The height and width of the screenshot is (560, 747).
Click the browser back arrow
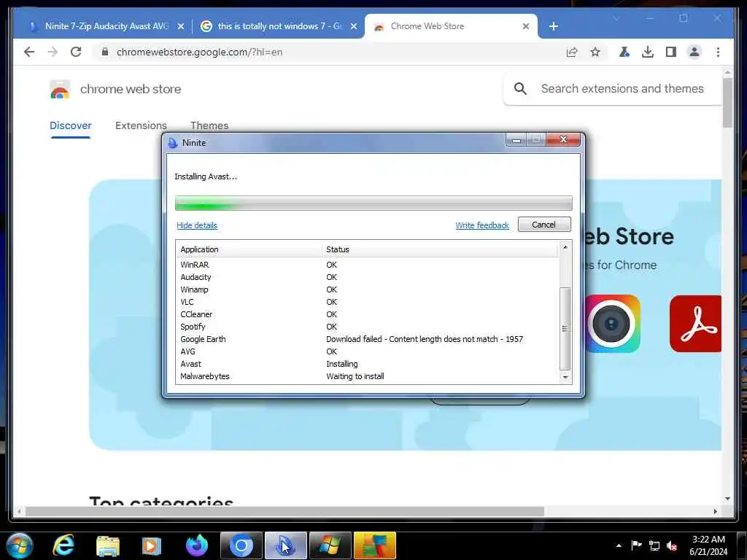tap(29, 52)
